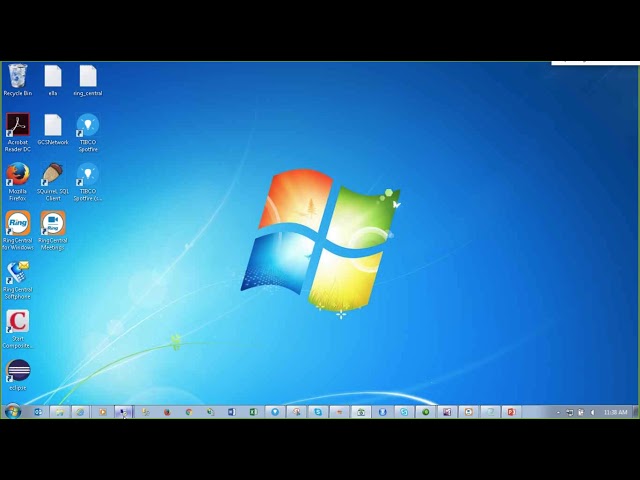Open Windows Explorer folder taskbar icon
This screenshot has width=640, height=480.
click(x=60, y=412)
